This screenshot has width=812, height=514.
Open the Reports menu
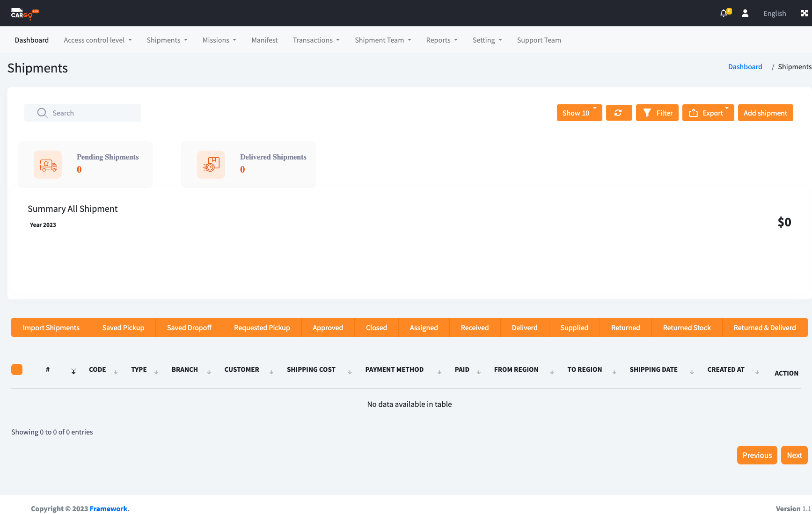[441, 40]
